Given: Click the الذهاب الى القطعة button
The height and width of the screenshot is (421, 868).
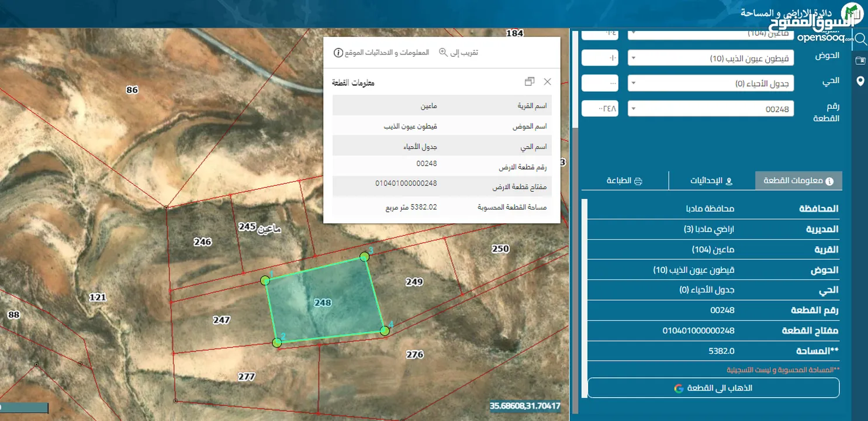Looking at the screenshot, I should [713, 388].
